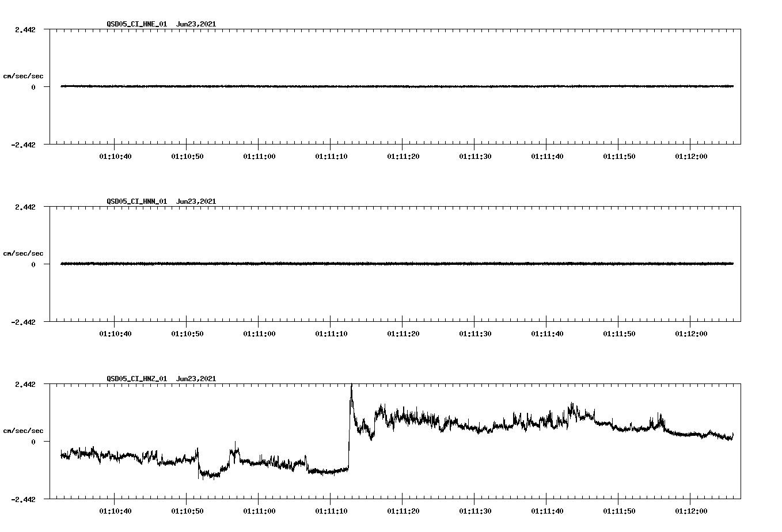Click the QSD05_CI_HNZ_01 channel title
782x532 pixels.
point(137,379)
